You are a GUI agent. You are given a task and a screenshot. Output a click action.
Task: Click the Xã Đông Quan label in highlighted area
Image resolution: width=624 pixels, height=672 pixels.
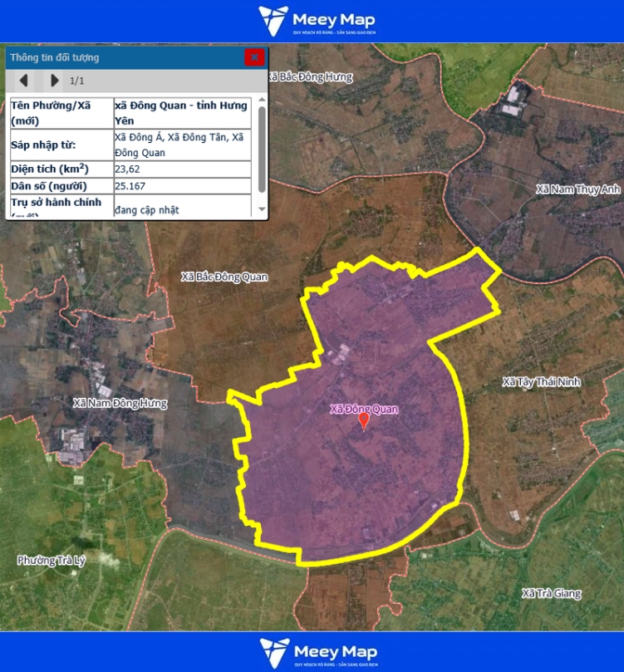pos(364,409)
